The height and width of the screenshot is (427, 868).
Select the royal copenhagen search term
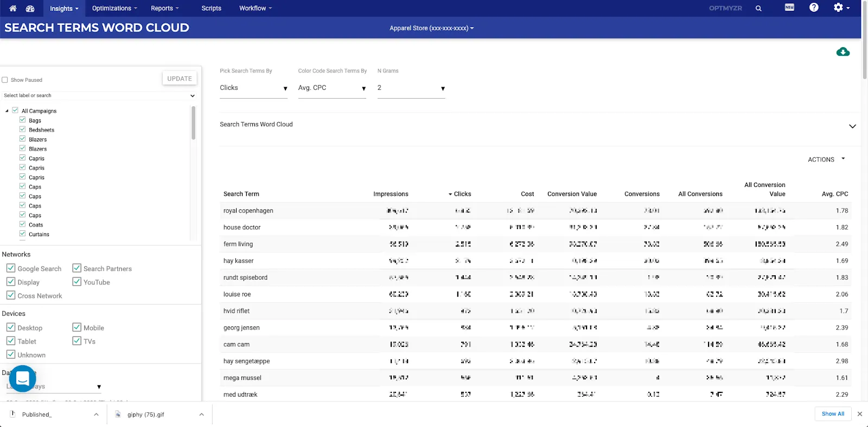pos(248,211)
